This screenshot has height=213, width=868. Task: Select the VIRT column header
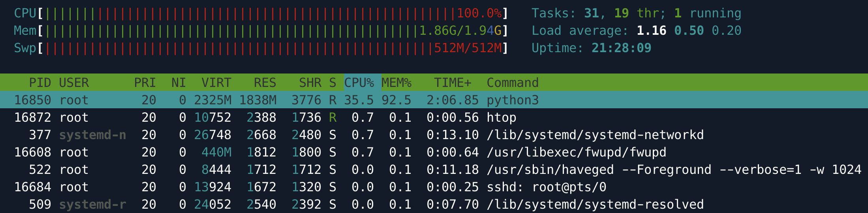click(216, 83)
